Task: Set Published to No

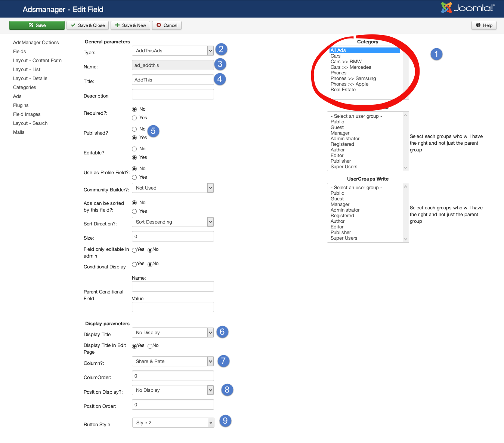Action: (x=134, y=129)
